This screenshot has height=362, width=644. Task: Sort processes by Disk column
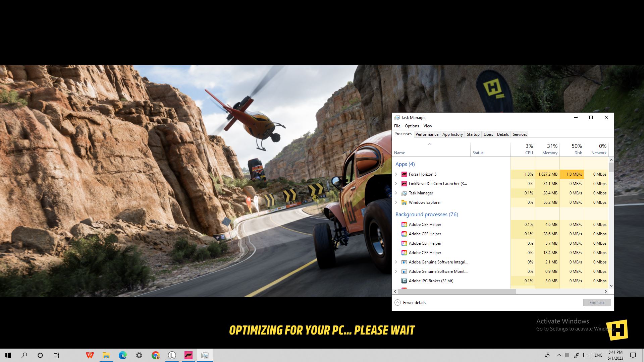coord(572,149)
